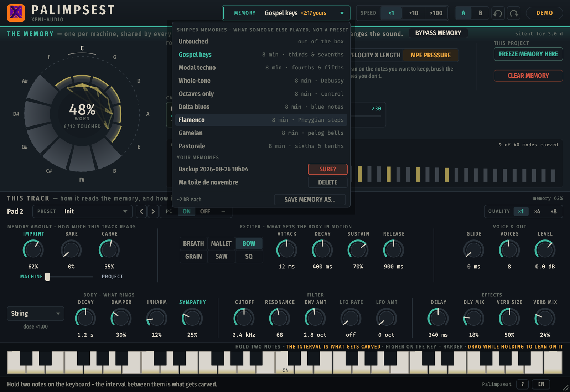Turn PC switch OFF

(x=205, y=211)
